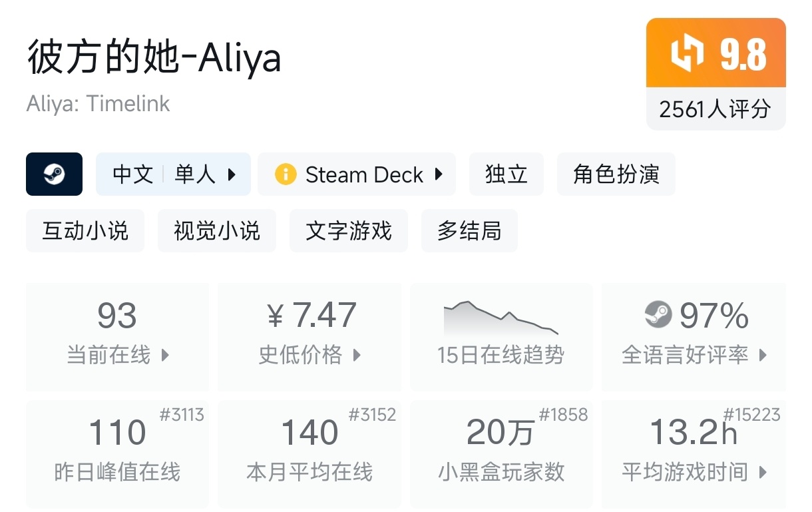Choose the 文字游戏 tag
Screen dimensions: 812x512
348,231
